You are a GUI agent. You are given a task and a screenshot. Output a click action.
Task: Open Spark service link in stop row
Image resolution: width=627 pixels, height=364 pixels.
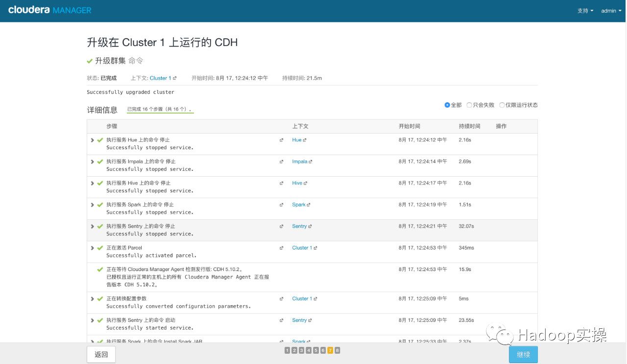point(299,205)
